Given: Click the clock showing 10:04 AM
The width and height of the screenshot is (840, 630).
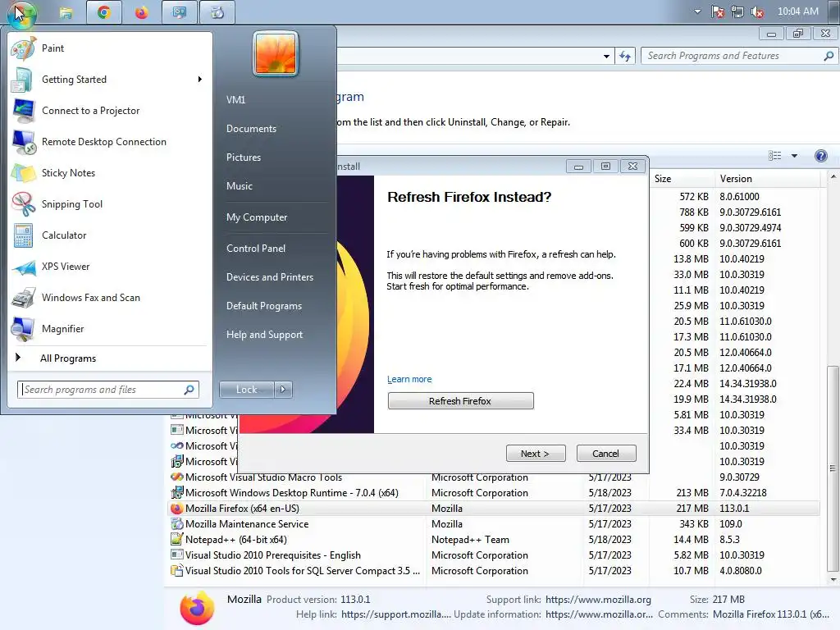Looking at the screenshot, I should [x=797, y=11].
